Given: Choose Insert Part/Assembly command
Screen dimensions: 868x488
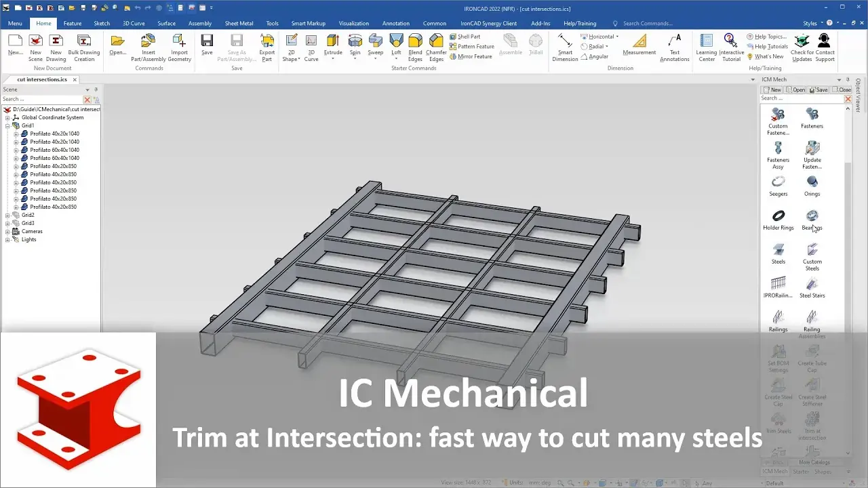Looking at the screenshot, I should (x=148, y=47).
